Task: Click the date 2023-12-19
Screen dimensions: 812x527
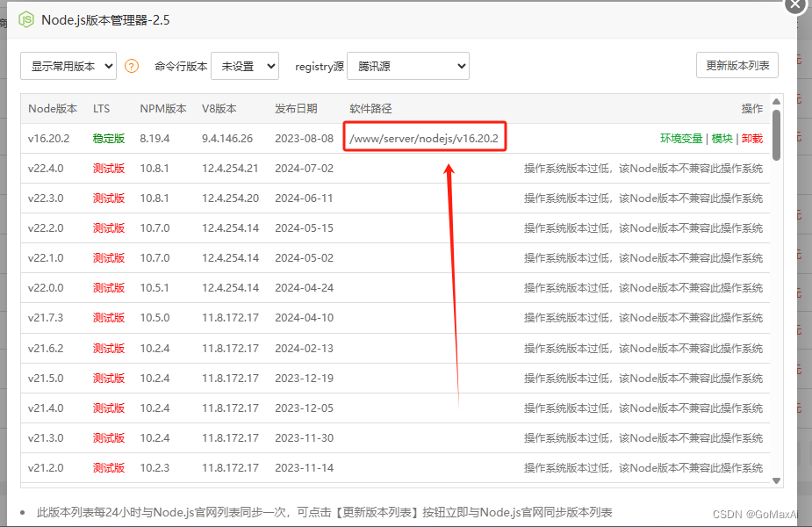Action: pos(305,379)
